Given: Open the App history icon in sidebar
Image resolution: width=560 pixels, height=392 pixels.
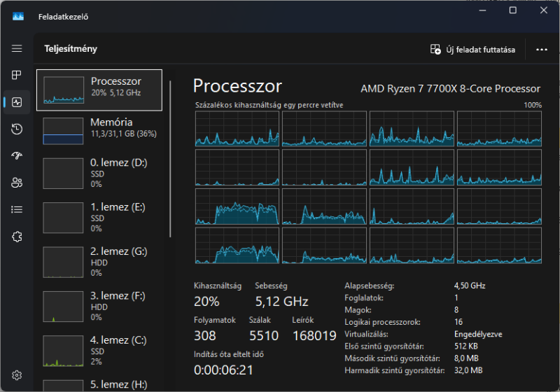Looking at the screenshot, I should point(17,129).
